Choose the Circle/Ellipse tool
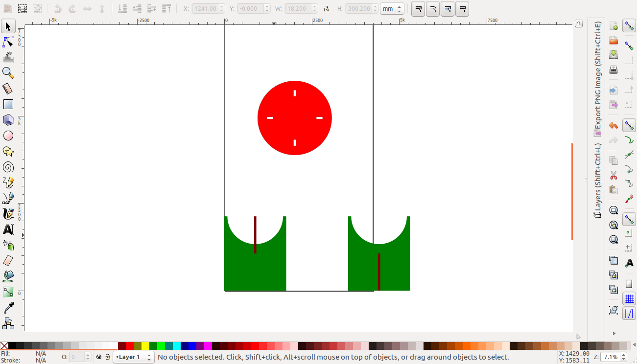The height and width of the screenshot is (364, 637). (x=8, y=136)
